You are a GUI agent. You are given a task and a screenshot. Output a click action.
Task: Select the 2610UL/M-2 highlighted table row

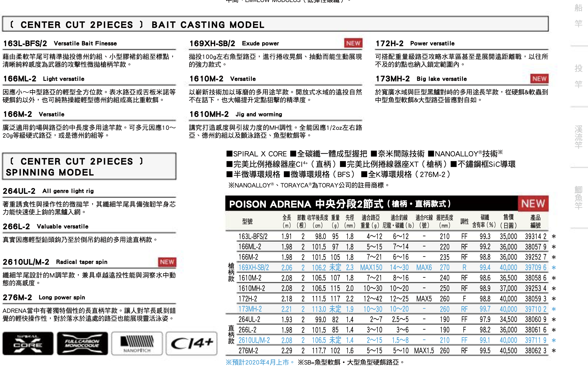pos(254,340)
